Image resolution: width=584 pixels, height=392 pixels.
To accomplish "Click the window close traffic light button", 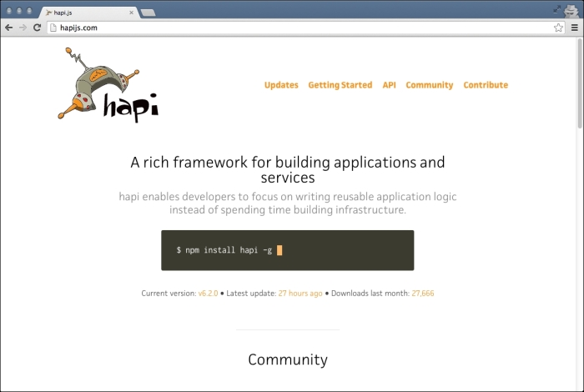I will [x=9, y=11].
